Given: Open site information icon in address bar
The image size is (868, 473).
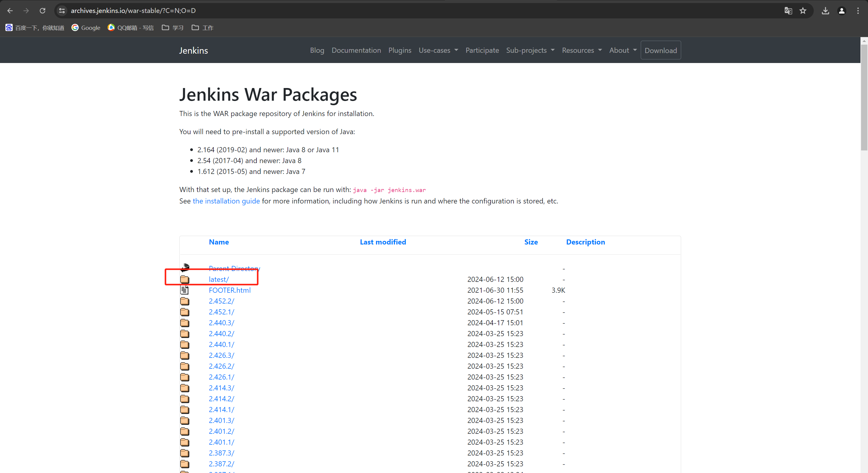Looking at the screenshot, I should 62,11.
